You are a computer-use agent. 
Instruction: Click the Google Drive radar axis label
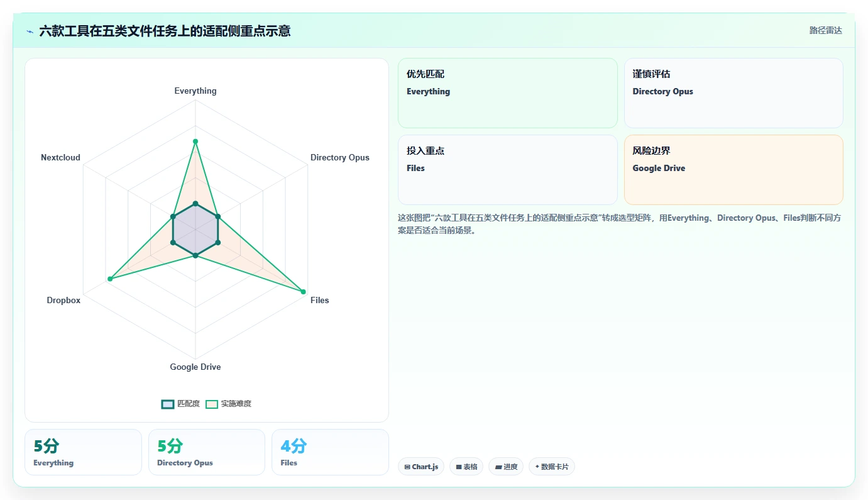pyautogui.click(x=195, y=367)
